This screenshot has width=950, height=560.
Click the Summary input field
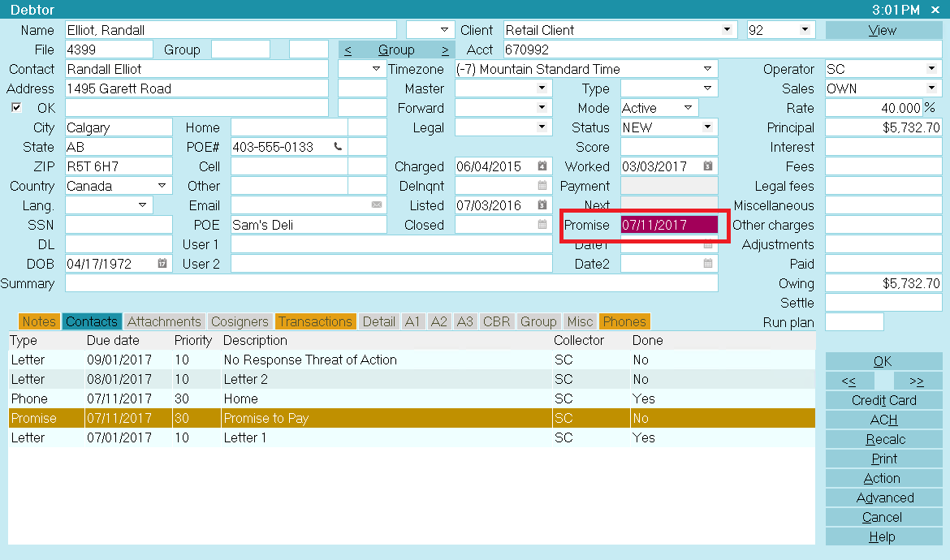coord(391,283)
